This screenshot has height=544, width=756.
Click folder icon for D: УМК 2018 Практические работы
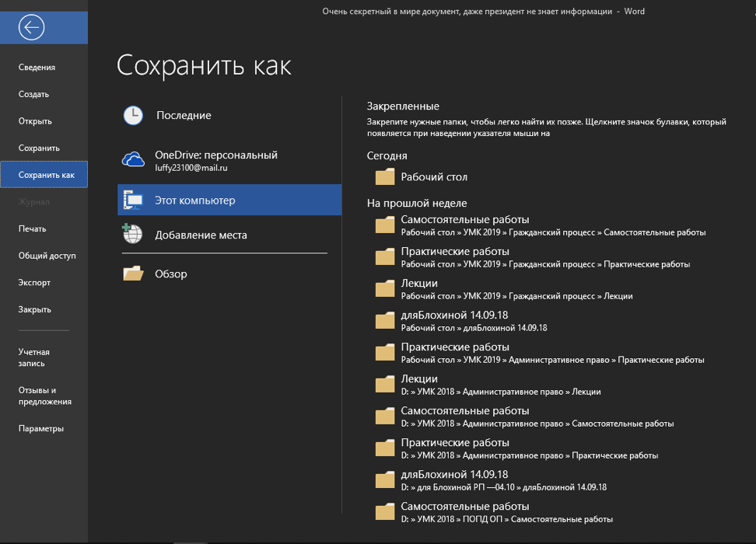(x=385, y=448)
